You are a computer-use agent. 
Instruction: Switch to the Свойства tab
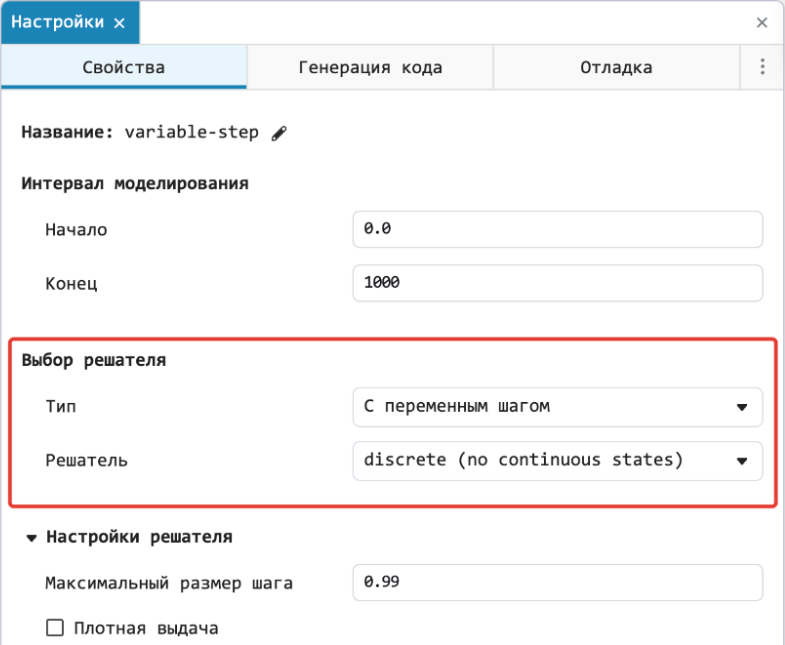tap(124, 67)
